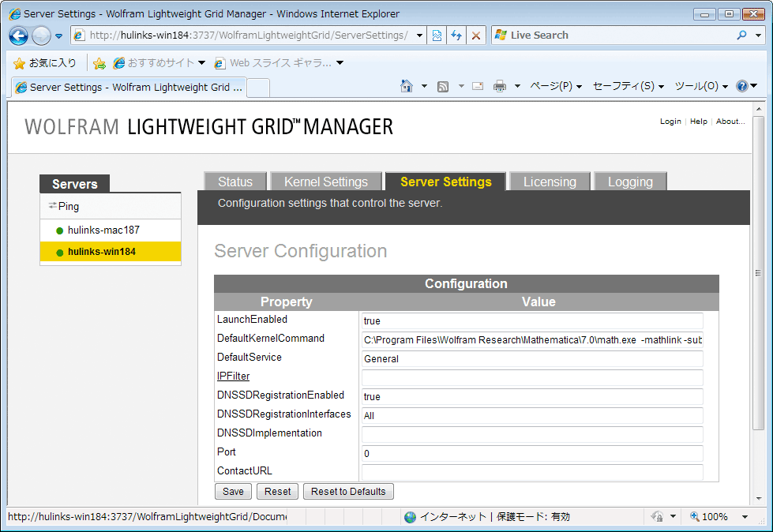Select the Server Settings tab
The image size is (773, 532).
[x=445, y=182]
